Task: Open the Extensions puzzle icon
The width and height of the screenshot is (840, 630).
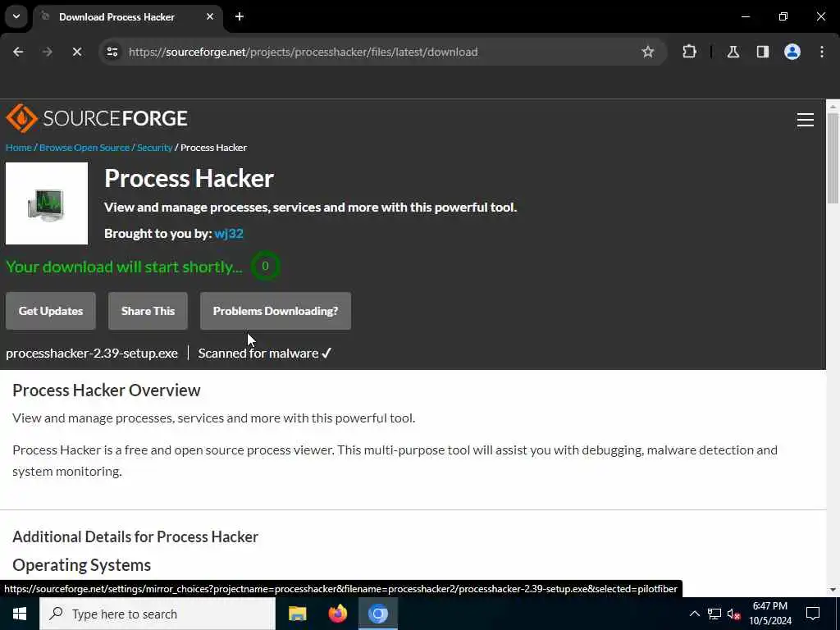Action: [x=689, y=52]
